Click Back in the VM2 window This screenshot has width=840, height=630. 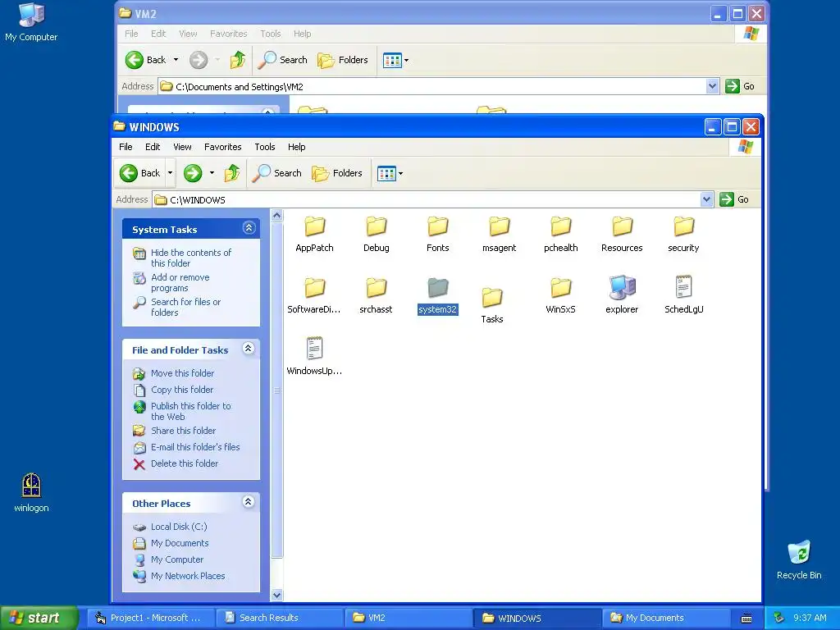pos(146,60)
